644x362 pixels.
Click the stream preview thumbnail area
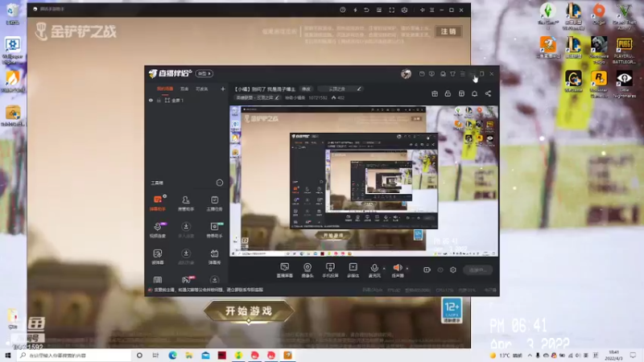coord(364,181)
